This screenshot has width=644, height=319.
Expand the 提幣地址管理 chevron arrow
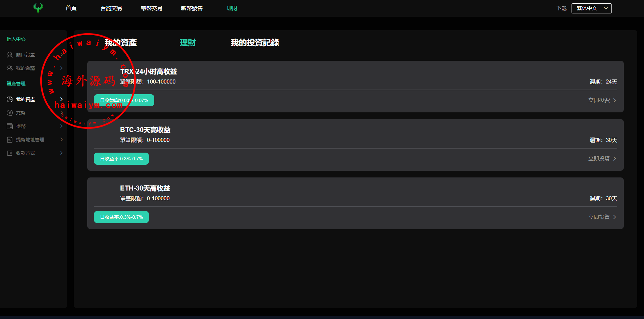pos(61,140)
